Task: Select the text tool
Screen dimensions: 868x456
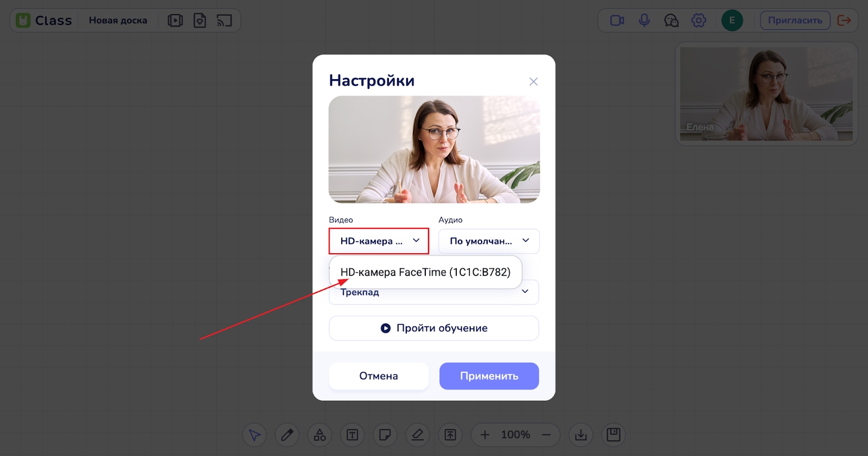Action: [x=352, y=435]
